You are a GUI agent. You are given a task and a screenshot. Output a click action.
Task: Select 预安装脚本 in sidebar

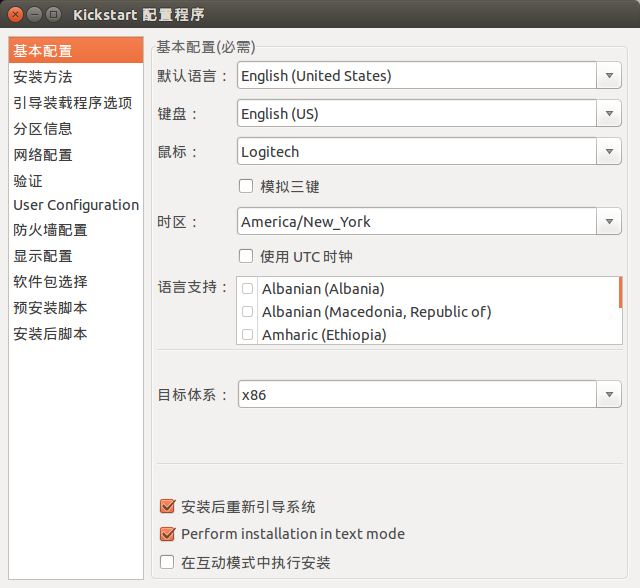pyautogui.click(x=76, y=308)
